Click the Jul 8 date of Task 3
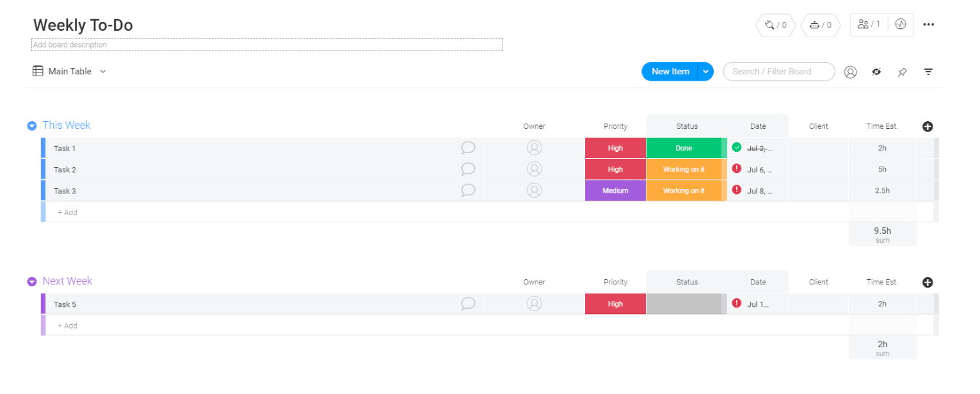 tap(760, 190)
